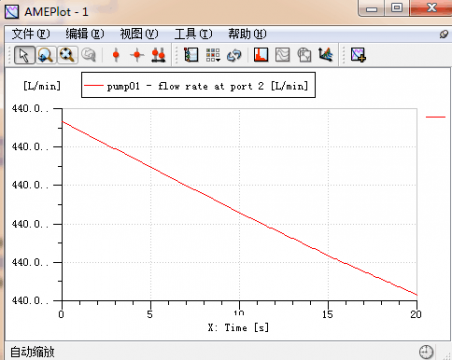The width and height of the screenshot is (452, 360).
Task: Open the 视图(V) menu
Action: (x=139, y=34)
